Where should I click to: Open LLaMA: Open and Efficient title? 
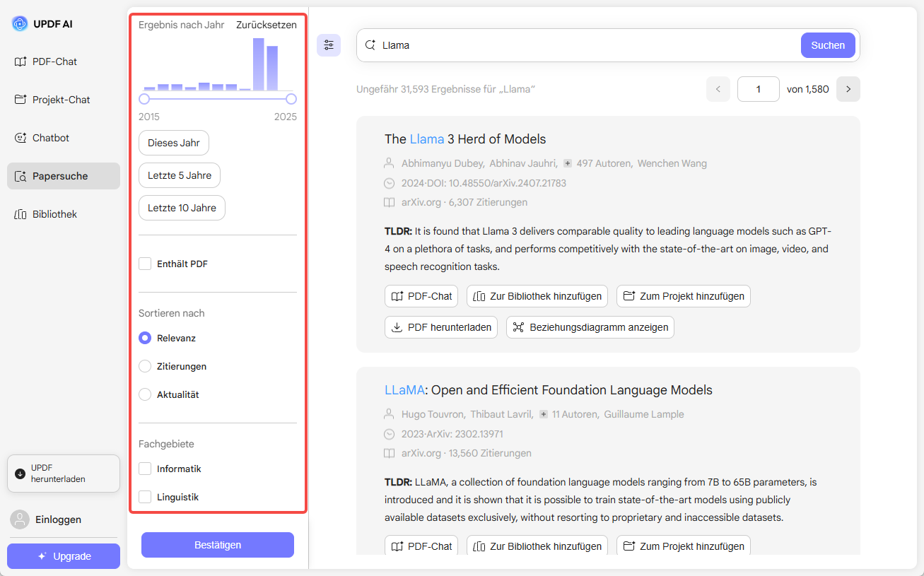point(549,389)
